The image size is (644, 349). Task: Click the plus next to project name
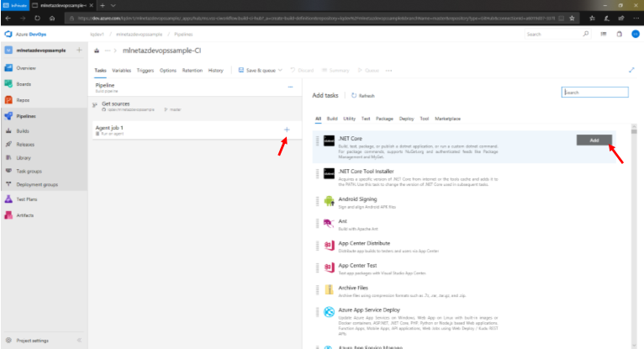[79, 50]
